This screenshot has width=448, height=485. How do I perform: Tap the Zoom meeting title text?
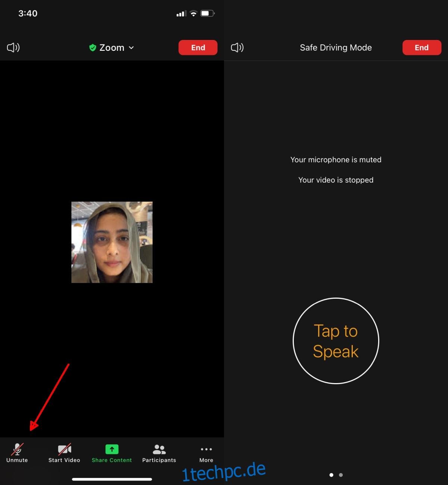click(112, 48)
